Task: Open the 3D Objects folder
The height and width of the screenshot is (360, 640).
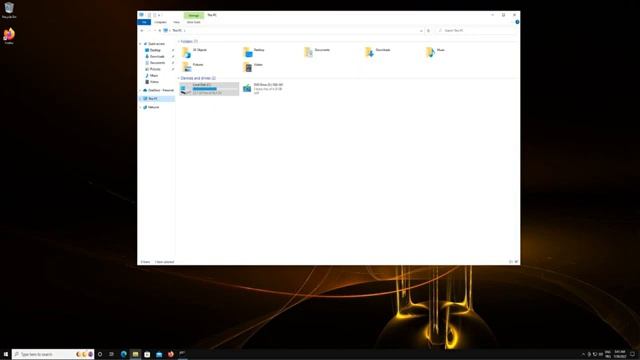Action: point(195,52)
